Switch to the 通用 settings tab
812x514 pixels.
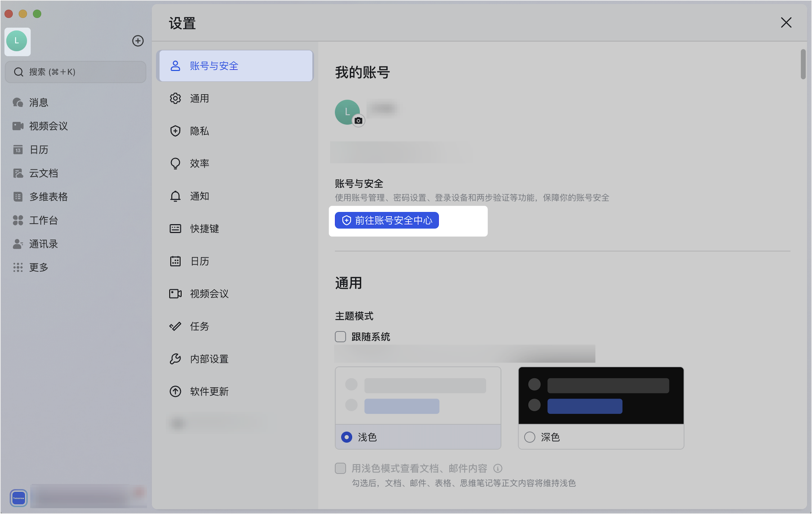pyautogui.click(x=199, y=98)
